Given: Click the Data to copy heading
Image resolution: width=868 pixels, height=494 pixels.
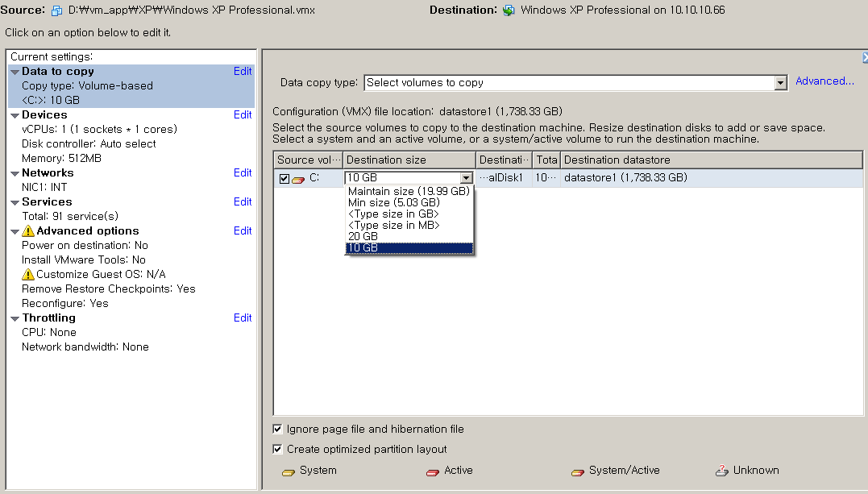Looking at the screenshot, I should coord(57,72).
